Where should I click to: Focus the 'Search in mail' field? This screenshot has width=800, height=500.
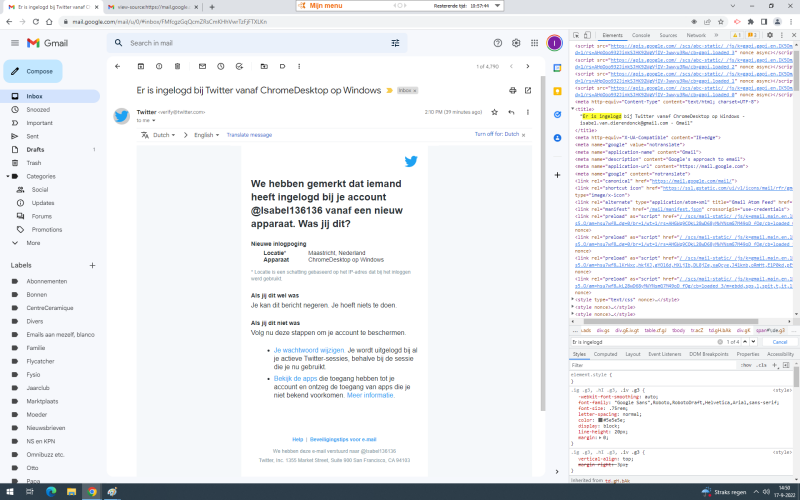(255, 43)
